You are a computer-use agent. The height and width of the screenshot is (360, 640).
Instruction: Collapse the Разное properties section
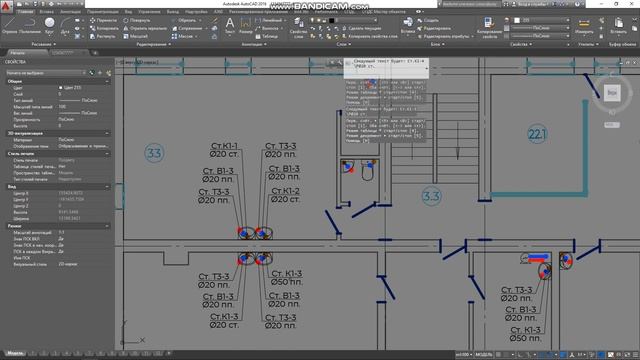point(107,226)
